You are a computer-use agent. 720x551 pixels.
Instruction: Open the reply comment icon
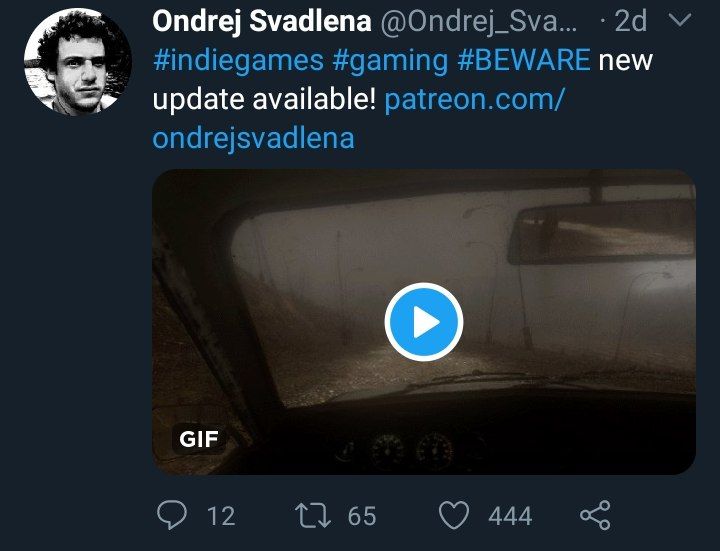pos(172,515)
